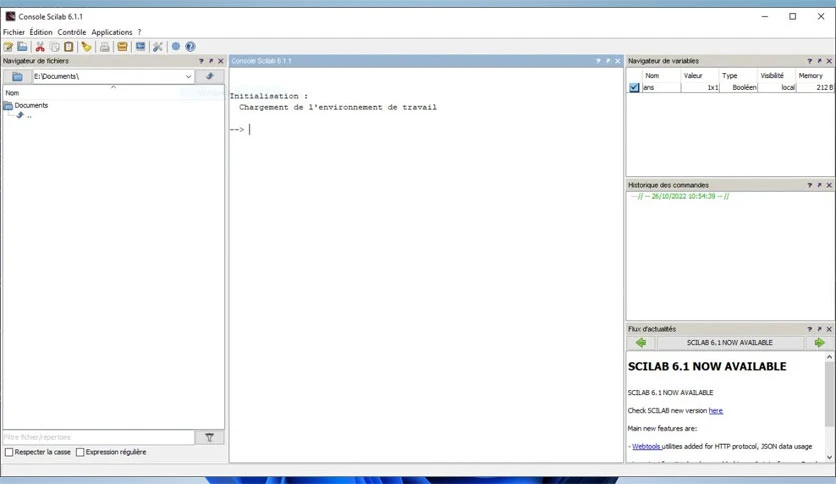Open the ATOMS module manager icon
The width and height of the screenshot is (836, 484).
click(x=122, y=47)
